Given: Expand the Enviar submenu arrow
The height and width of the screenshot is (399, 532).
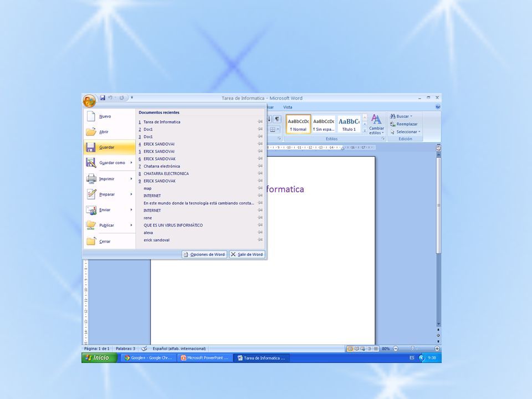Looking at the screenshot, I should [131, 210].
